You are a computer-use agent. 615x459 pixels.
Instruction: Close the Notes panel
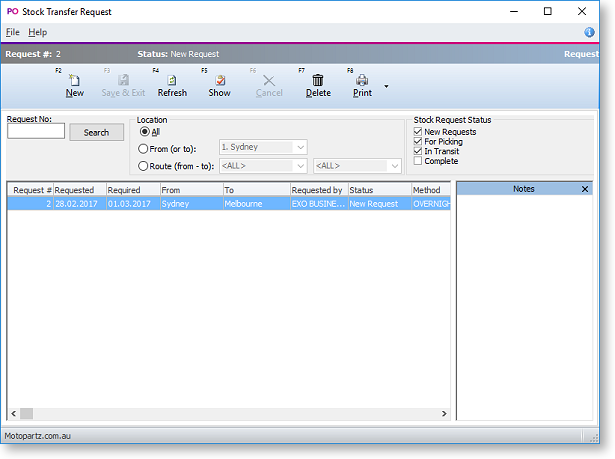coord(585,188)
